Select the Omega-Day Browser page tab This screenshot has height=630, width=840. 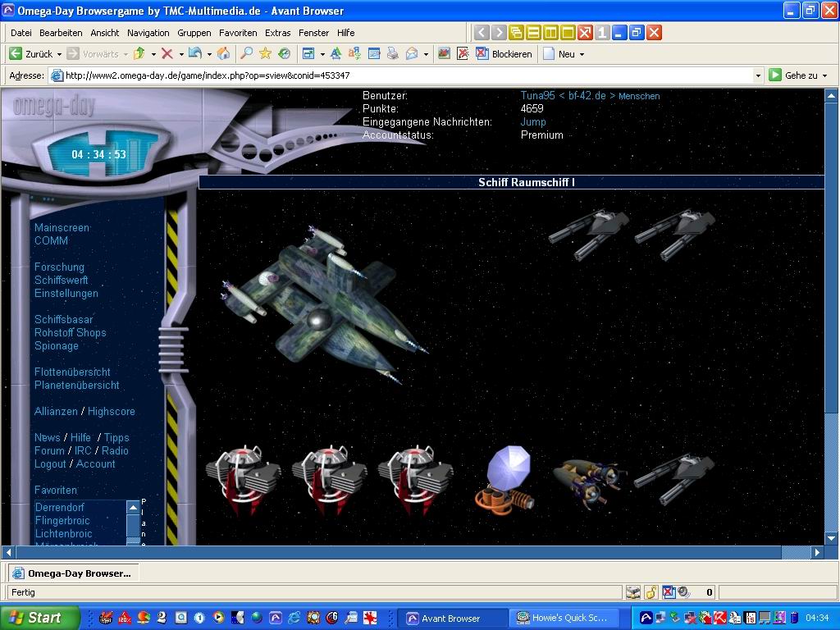[x=73, y=573]
